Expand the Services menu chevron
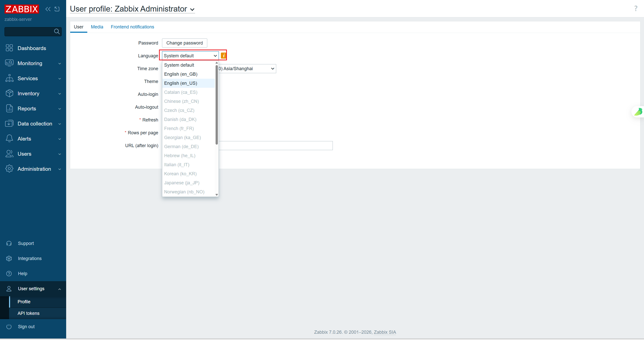Screen dimensions: 644x340 [x=60, y=78]
